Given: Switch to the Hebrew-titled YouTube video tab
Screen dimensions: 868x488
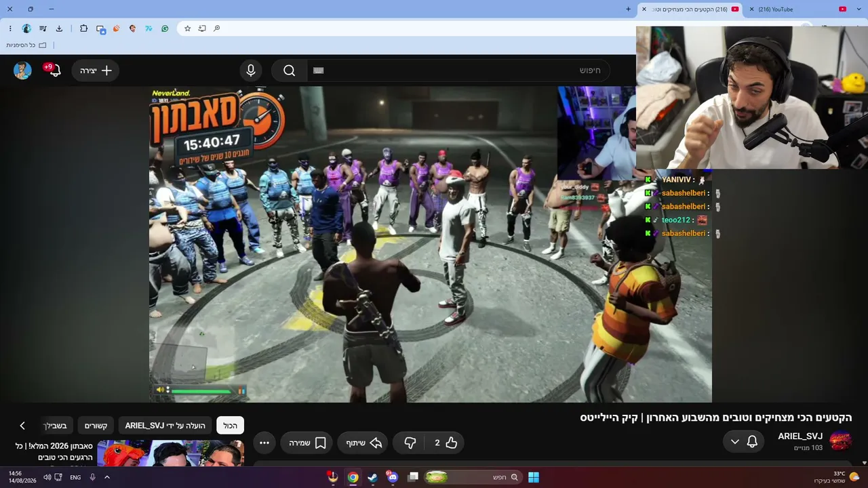Looking at the screenshot, I should [690, 9].
